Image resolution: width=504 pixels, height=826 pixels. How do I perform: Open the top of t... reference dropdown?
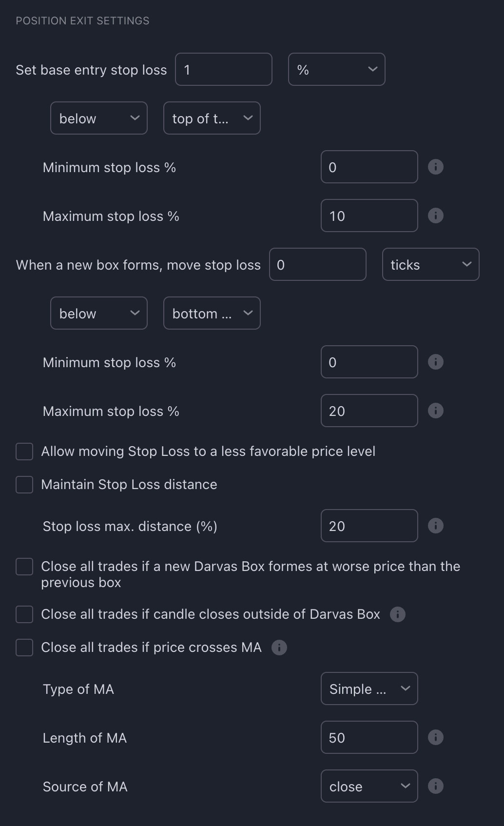(x=212, y=118)
